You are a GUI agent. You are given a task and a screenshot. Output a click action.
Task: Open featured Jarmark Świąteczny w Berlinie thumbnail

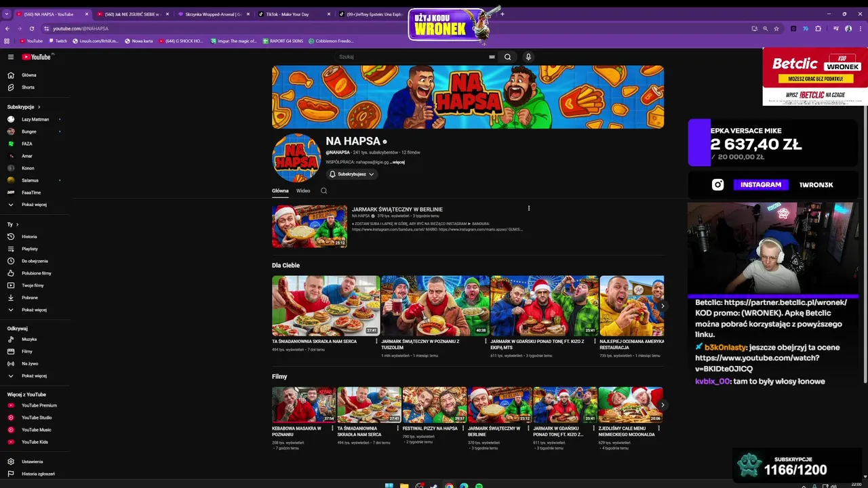click(309, 226)
